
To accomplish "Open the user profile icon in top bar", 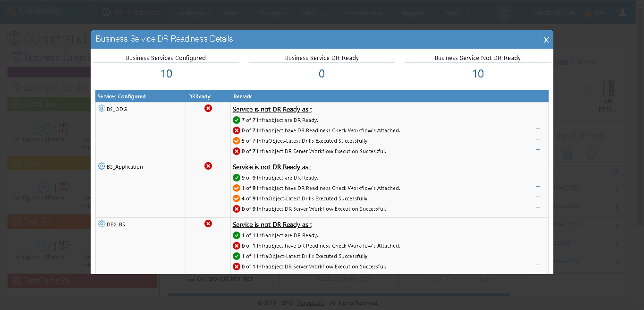I will pyautogui.click(x=622, y=13).
